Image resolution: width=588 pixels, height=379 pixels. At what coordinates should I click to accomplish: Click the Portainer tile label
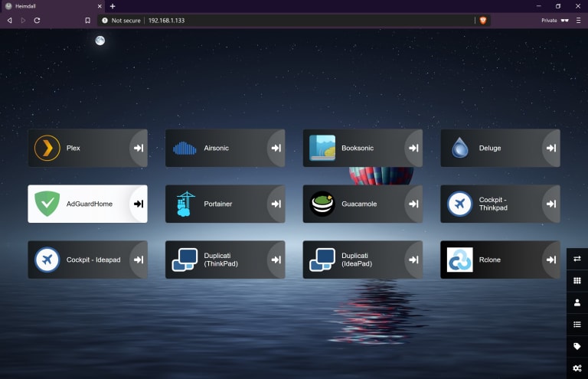pos(218,204)
